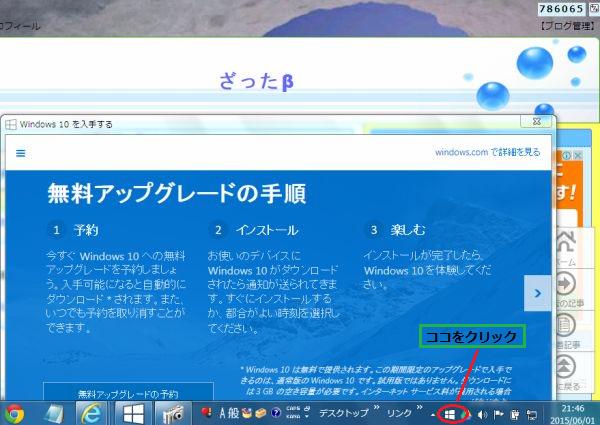The width and height of the screenshot is (600, 425).
Task: Click the red apple icon on the taskbar
Action: [x=207, y=412]
